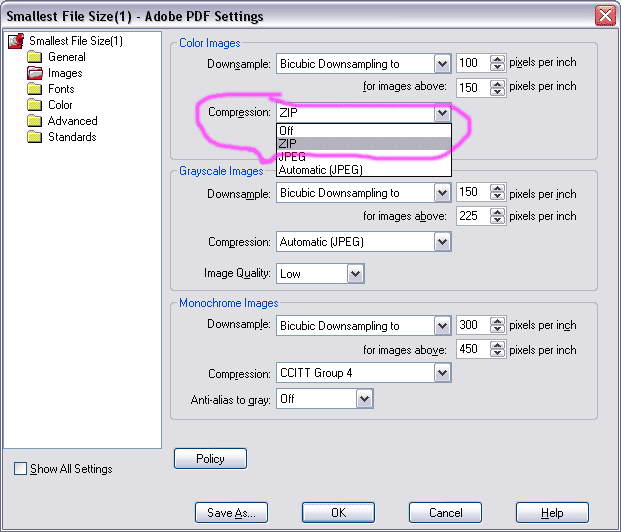The height and width of the screenshot is (532, 621).
Task: Select Standards in the settings tree
Action: (72, 137)
